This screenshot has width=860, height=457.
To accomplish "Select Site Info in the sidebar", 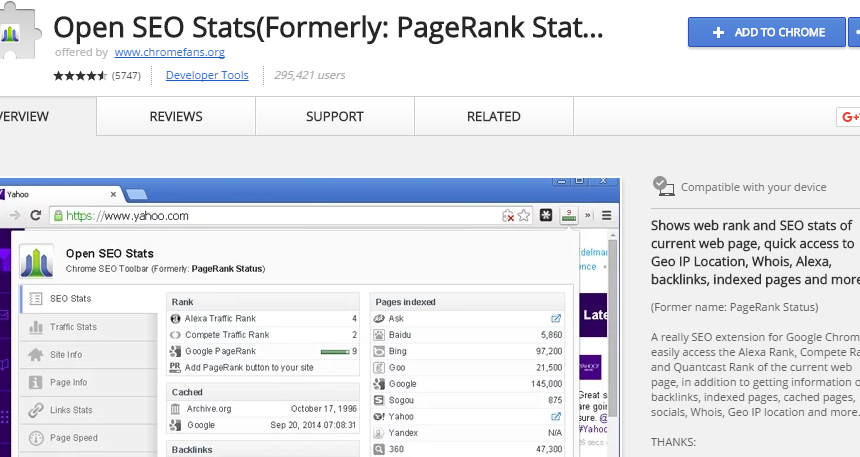I will pyautogui.click(x=89, y=354).
